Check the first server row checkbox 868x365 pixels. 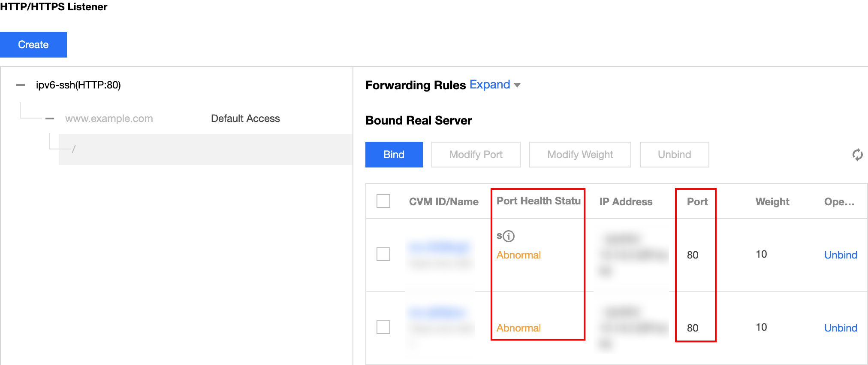(383, 254)
